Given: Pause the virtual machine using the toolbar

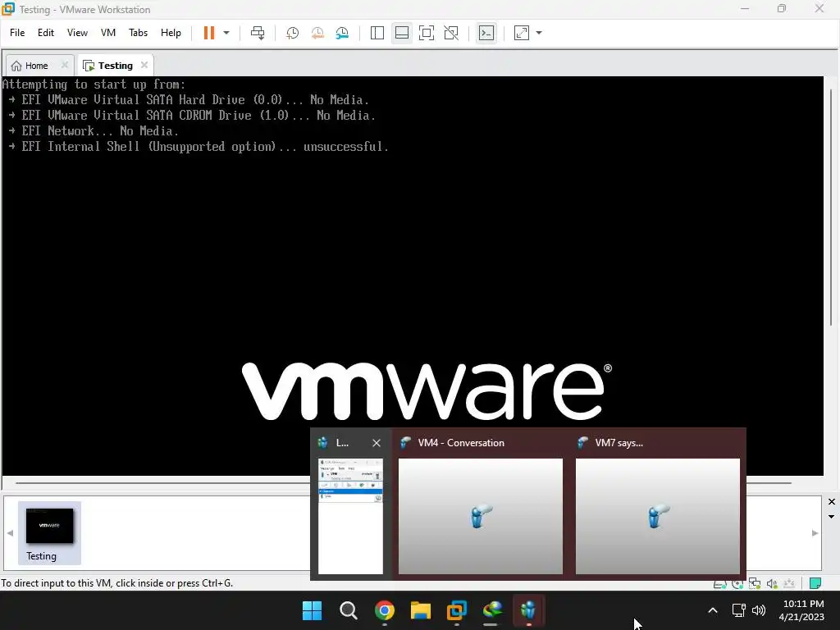Looking at the screenshot, I should click(209, 33).
